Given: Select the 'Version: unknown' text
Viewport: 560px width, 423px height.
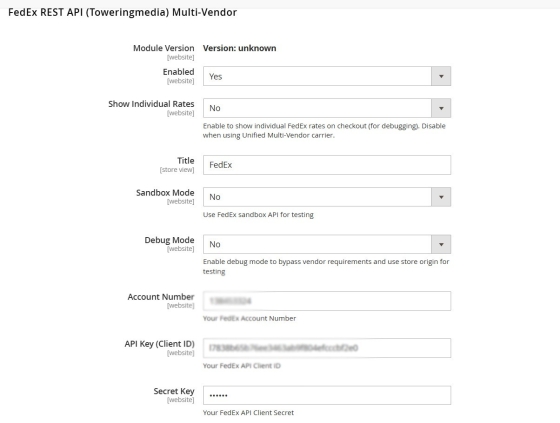Looking at the screenshot, I should (x=239, y=48).
